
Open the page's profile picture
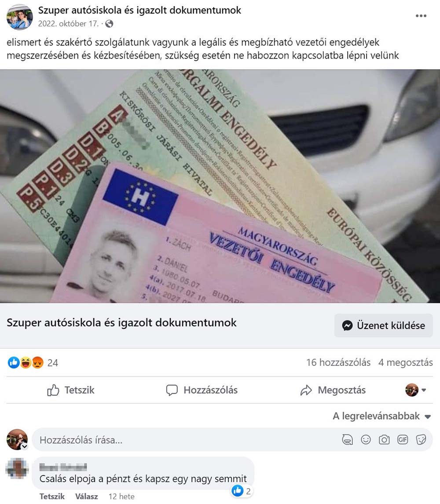20,17
